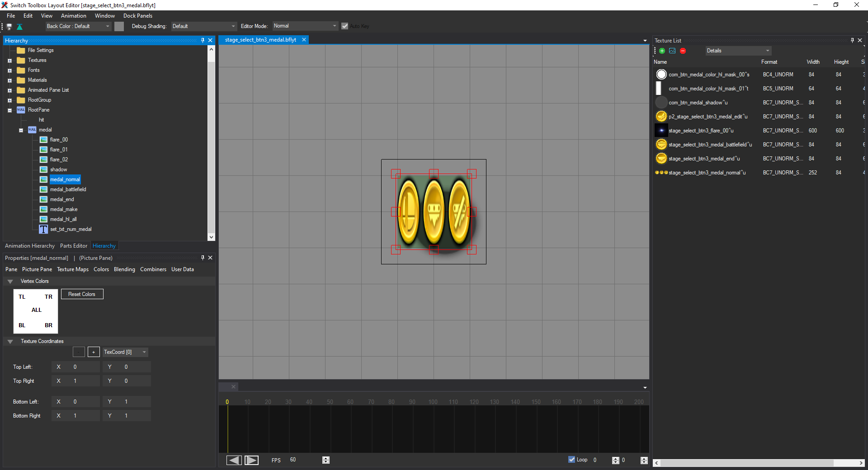The height and width of the screenshot is (470, 868).
Task: Click the Reset Colors button
Action: coord(82,294)
